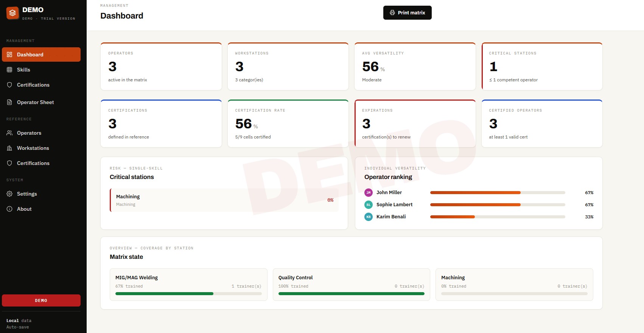Click the Operators people icon
Image resolution: width=644 pixels, height=333 pixels.
[x=9, y=133]
